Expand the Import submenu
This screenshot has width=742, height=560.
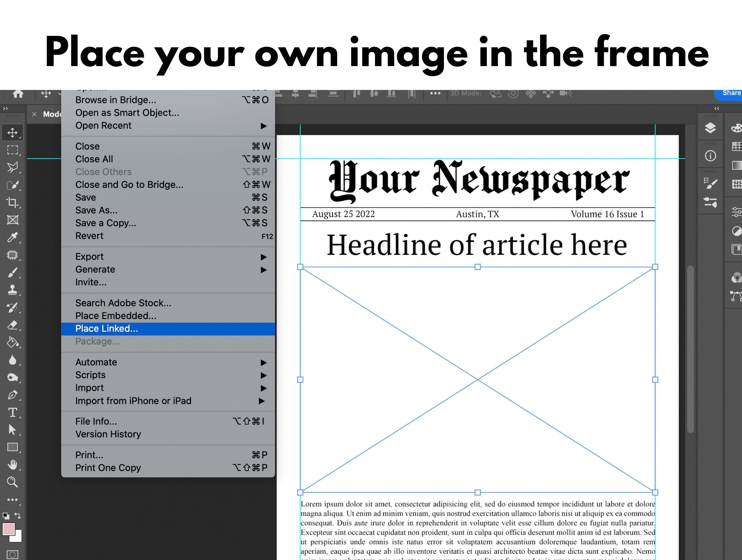coord(168,388)
